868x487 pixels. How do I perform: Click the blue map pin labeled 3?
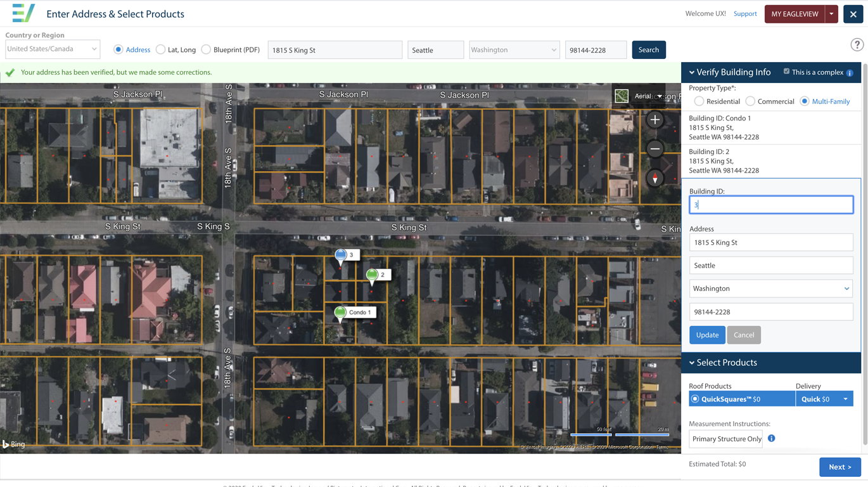pyautogui.click(x=341, y=256)
